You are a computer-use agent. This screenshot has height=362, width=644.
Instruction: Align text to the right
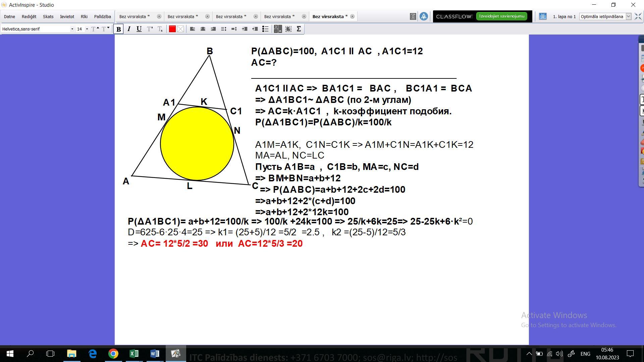213,29
